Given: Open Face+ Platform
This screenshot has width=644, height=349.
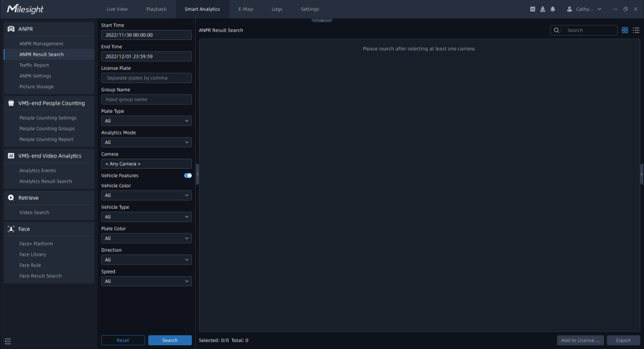Looking at the screenshot, I should coord(36,244).
